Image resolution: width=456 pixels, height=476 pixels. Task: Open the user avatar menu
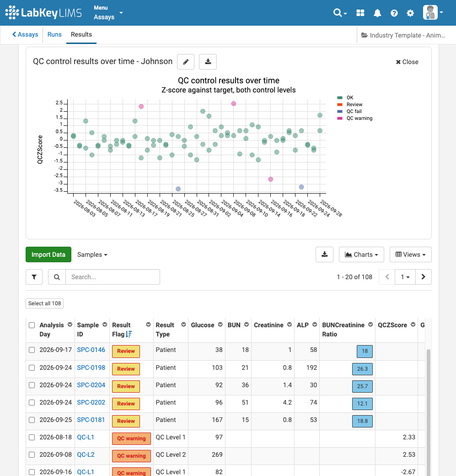click(x=433, y=12)
